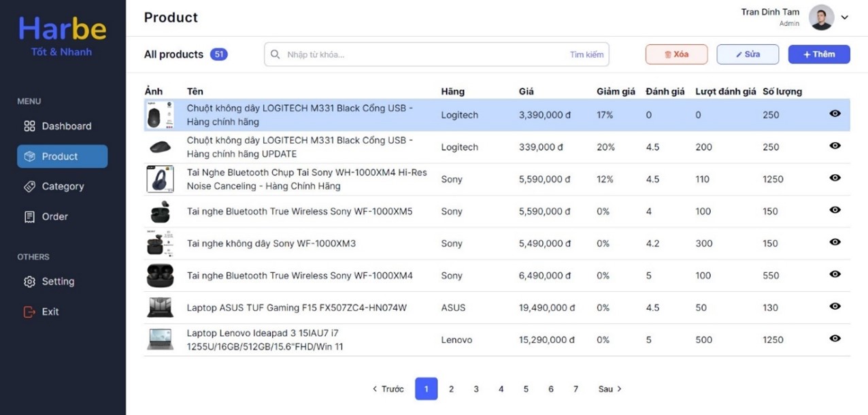Screen dimensions: 868x415
Task: Show details for Sony WF-1000XM5 row
Action: click(x=835, y=210)
